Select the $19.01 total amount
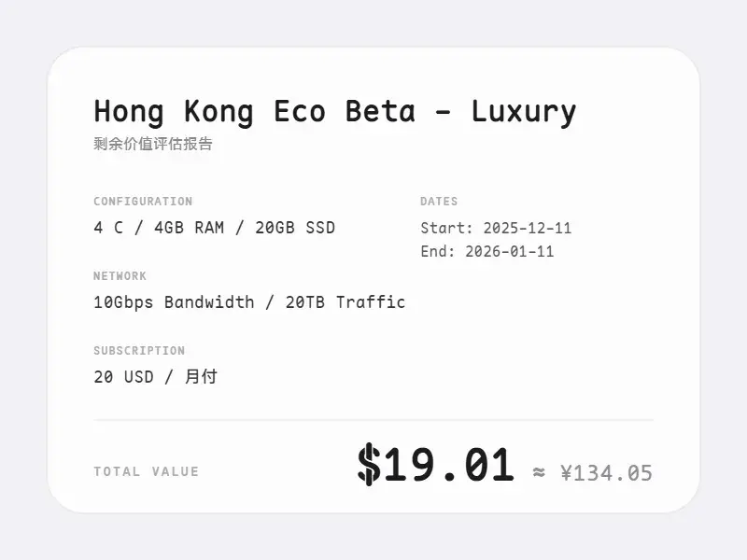This screenshot has width=747, height=560. coord(435,465)
